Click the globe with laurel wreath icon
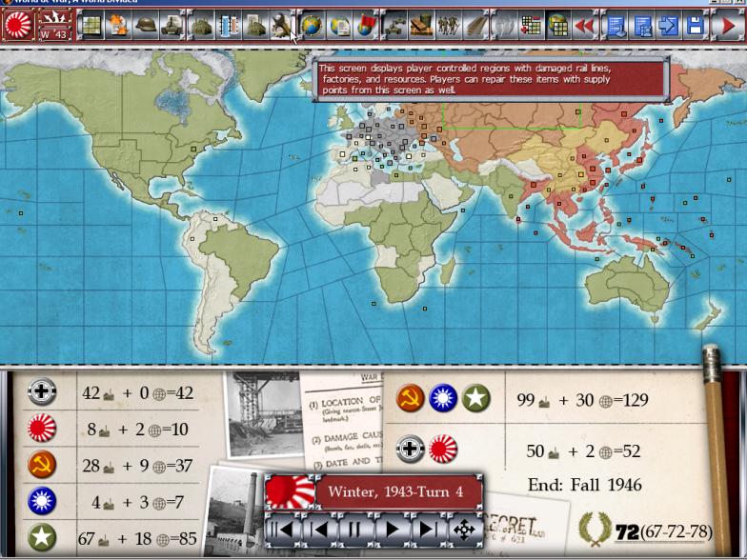The width and height of the screenshot is (747, 560). tap(313, 25)
